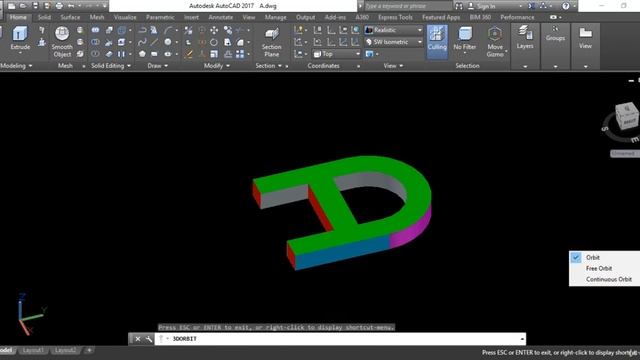Select the Circle tool in Draw panel
The width and height of the screenshot is (640, 360).
click(x=168, y=42)
